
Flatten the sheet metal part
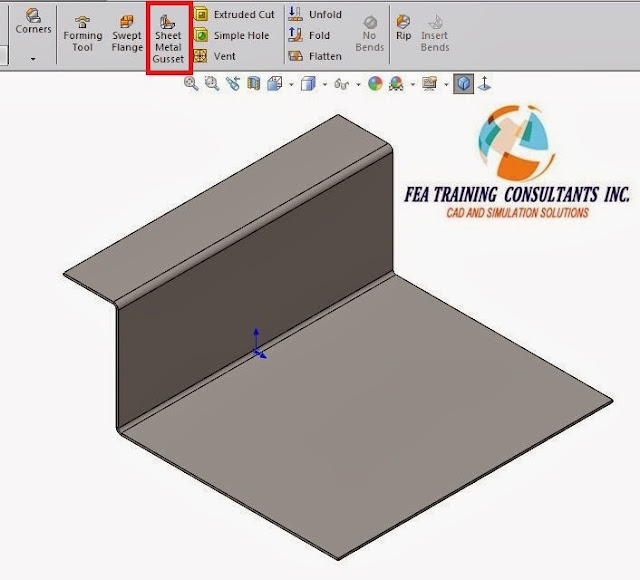(x=315, y=56)
